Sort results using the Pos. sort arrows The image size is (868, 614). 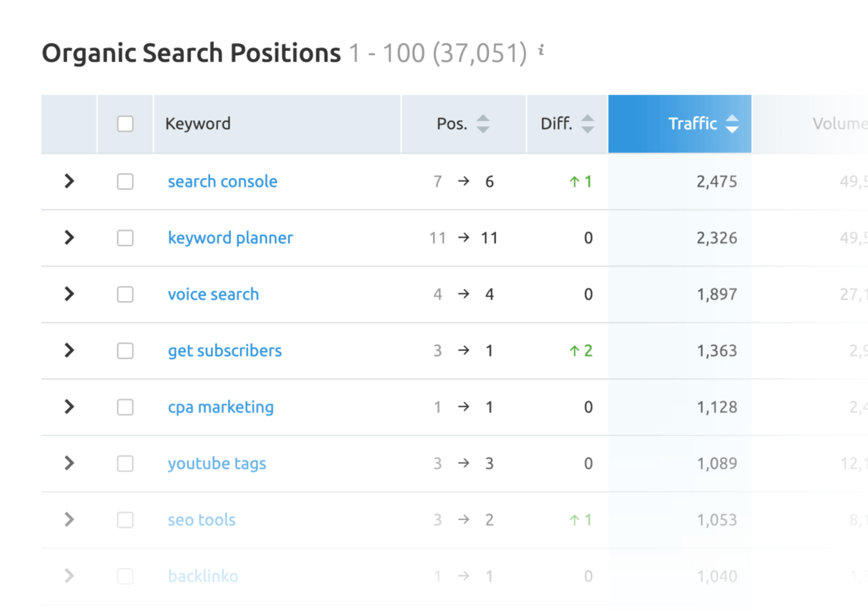[482, 123]
